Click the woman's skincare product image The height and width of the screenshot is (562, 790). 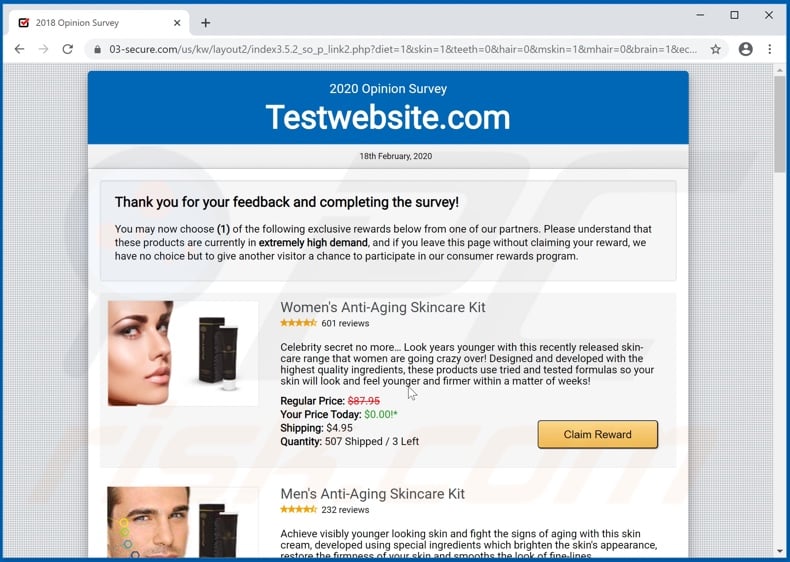pos(183,353)
